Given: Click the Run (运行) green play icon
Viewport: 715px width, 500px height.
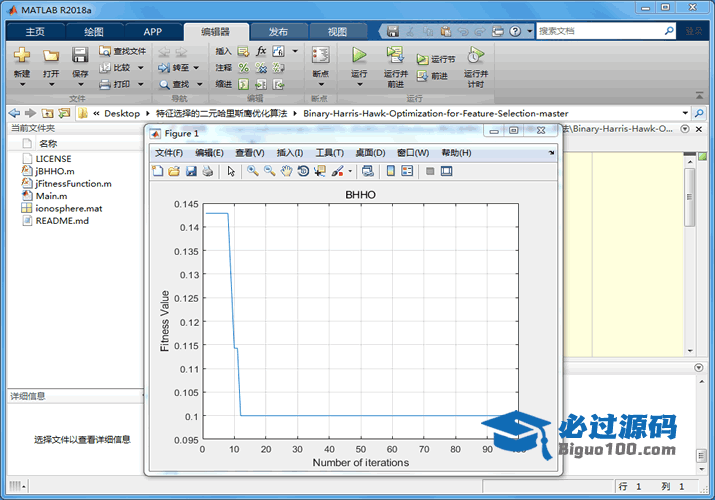Looking at the screenshot, I should point(359,55).
